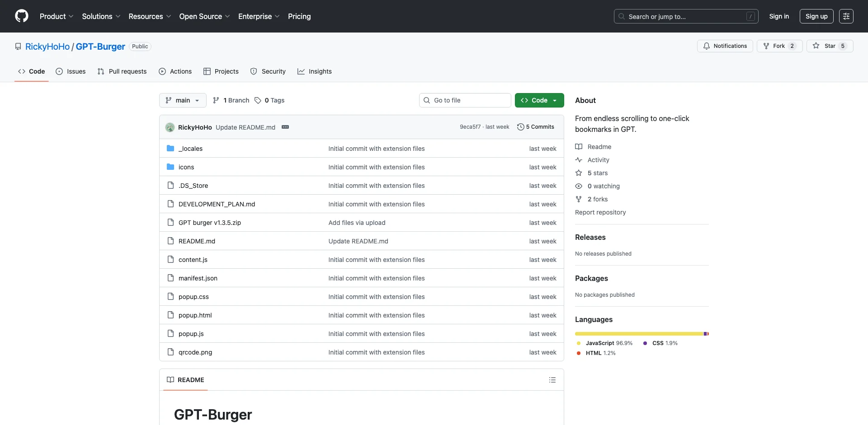This screenshot has width=868, height=425.
Task: Click the tag icon for 0 Tags
Action: pyautogui.click(x=258, y=100)
